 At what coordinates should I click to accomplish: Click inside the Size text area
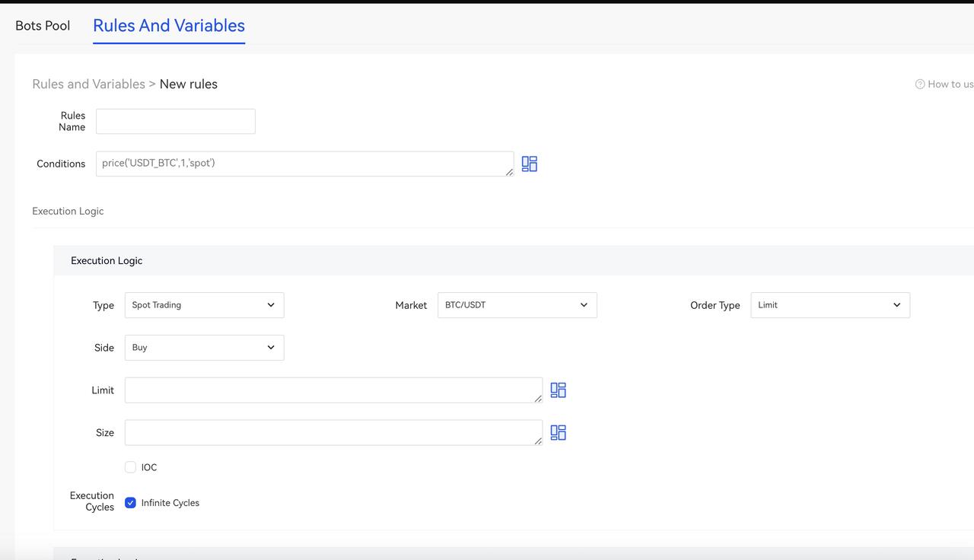pos(333,433)
